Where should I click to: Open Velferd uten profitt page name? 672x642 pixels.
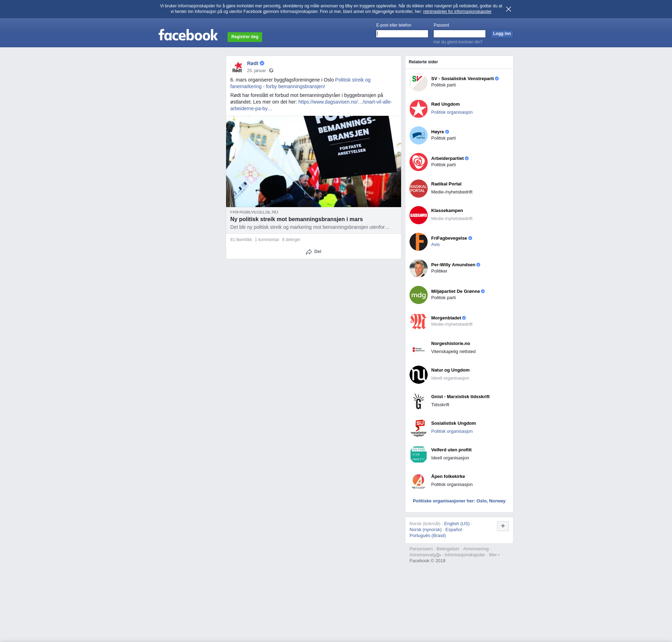pos(451,450)
